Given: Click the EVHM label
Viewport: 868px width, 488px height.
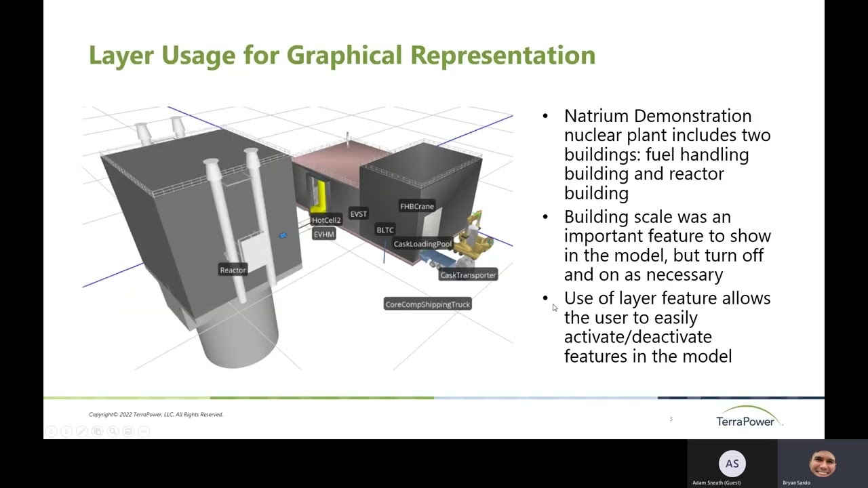Looking at the screenshot, I should click(324, 235).
